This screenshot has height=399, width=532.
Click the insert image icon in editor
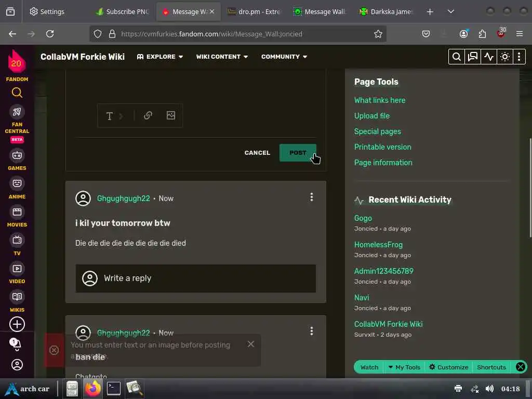click(x=170, y=115)
